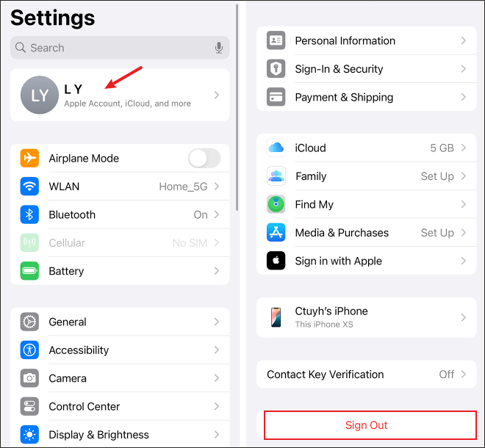Open Contact Key Verification Off setting
This screenshot has height=448, width=485.
pos(366,375)
